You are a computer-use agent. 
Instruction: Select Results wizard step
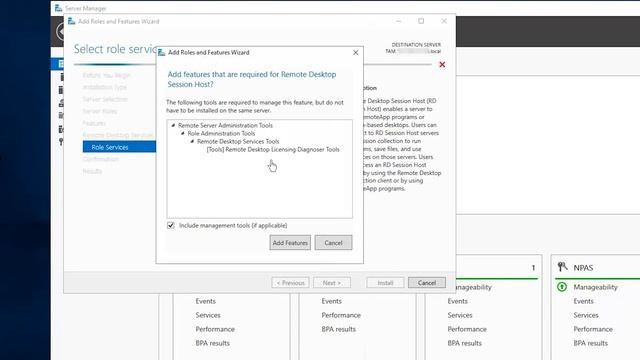tap(92, 171)
